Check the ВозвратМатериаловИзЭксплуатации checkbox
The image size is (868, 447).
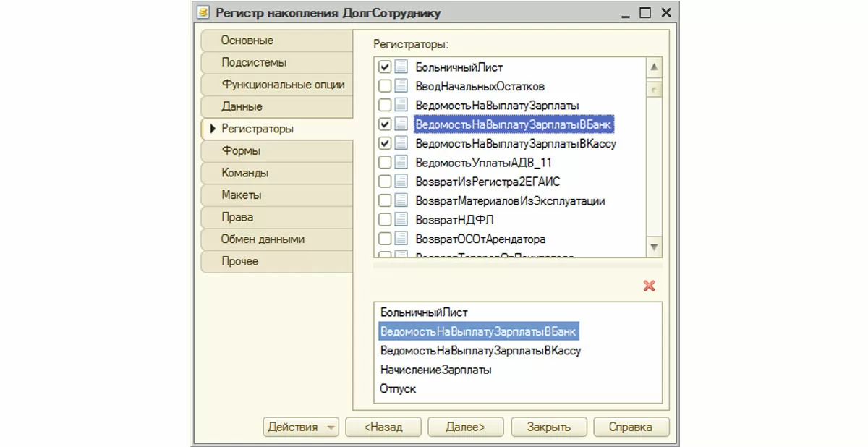click(385, 200)
